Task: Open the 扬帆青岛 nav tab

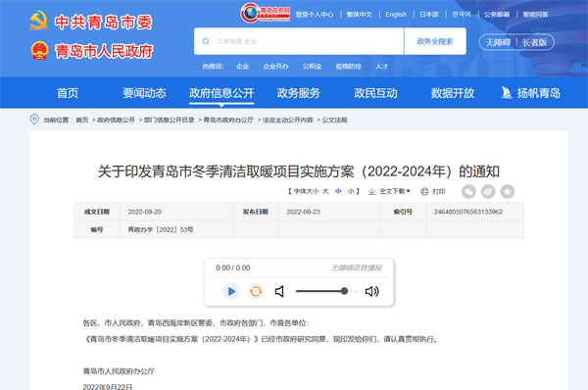Action: (538, 93)
